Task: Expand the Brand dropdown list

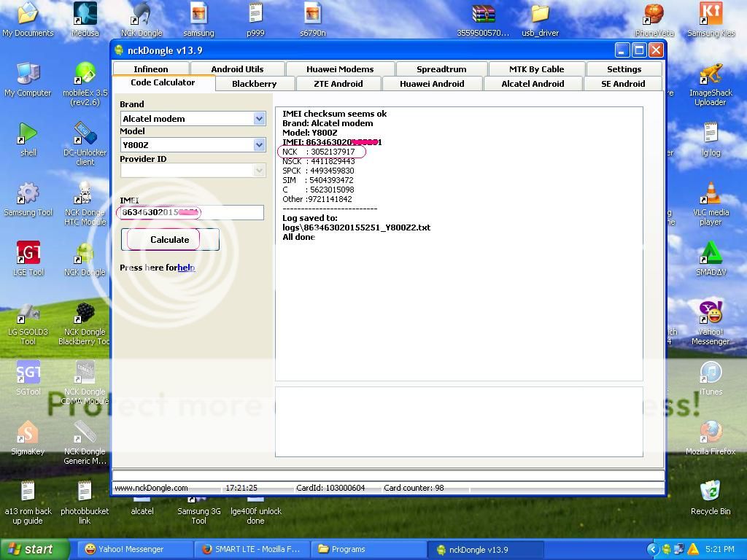Action: 259,118
